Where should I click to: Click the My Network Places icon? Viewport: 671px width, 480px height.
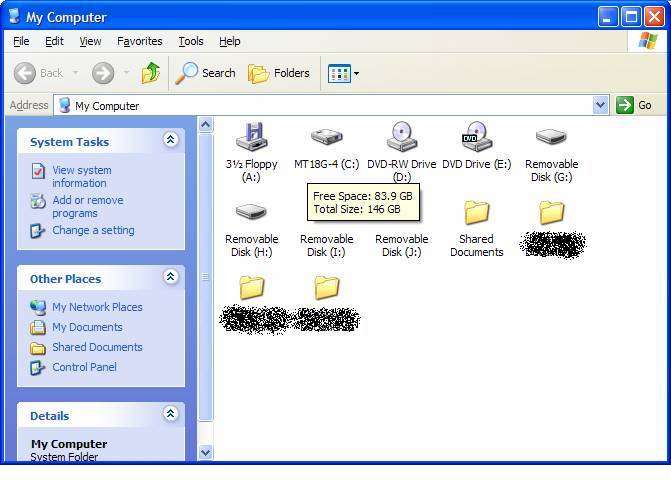tap(38, 307)
